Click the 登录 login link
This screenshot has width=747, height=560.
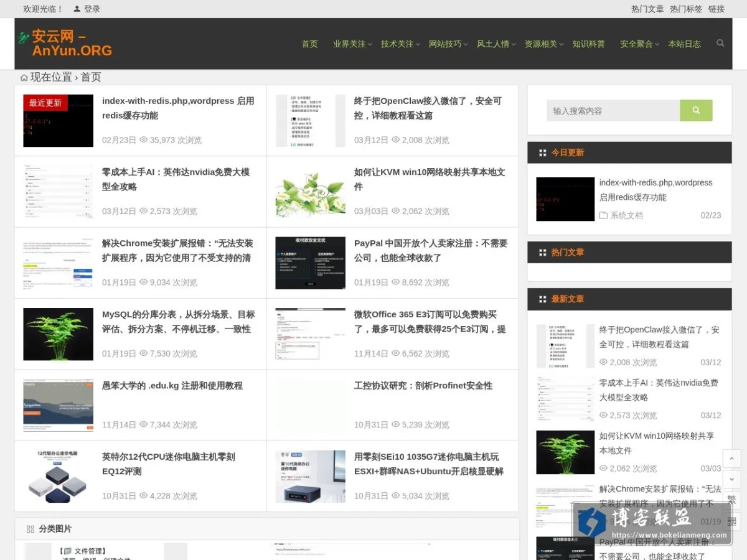tap(92, 9)
